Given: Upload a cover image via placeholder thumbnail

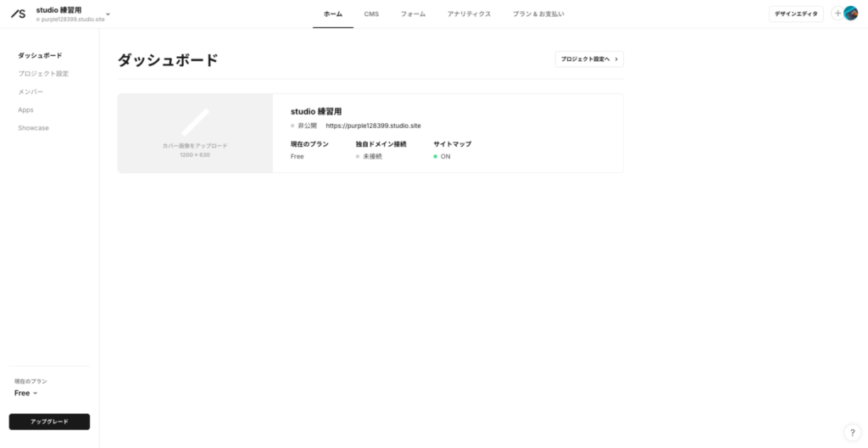Looking at the screenshot, I should (x=195, y=133).
